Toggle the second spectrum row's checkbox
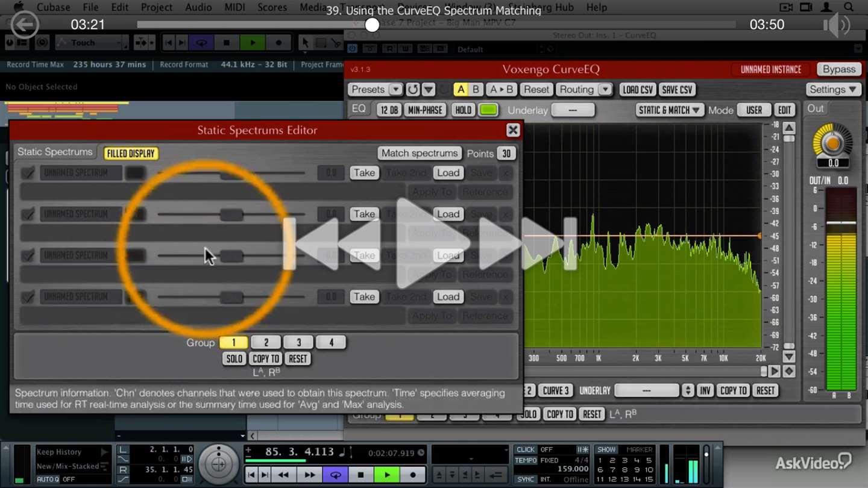Screen dimensions: 868x488 pyautogui.click(x=28, y=214)
